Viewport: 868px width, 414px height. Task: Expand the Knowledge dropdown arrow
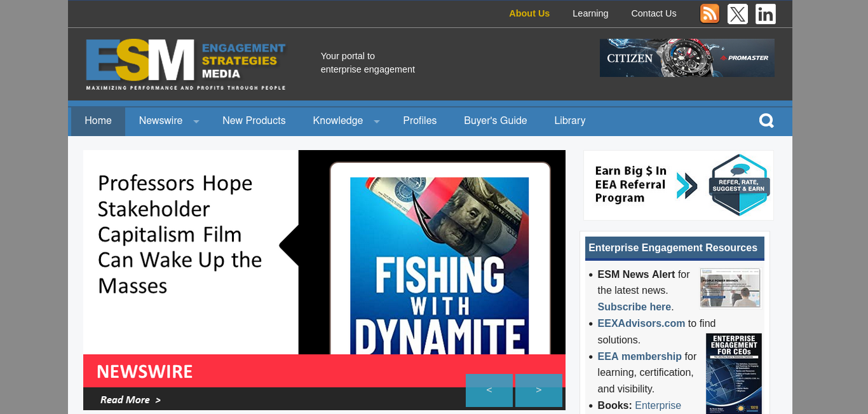point(377,121)
